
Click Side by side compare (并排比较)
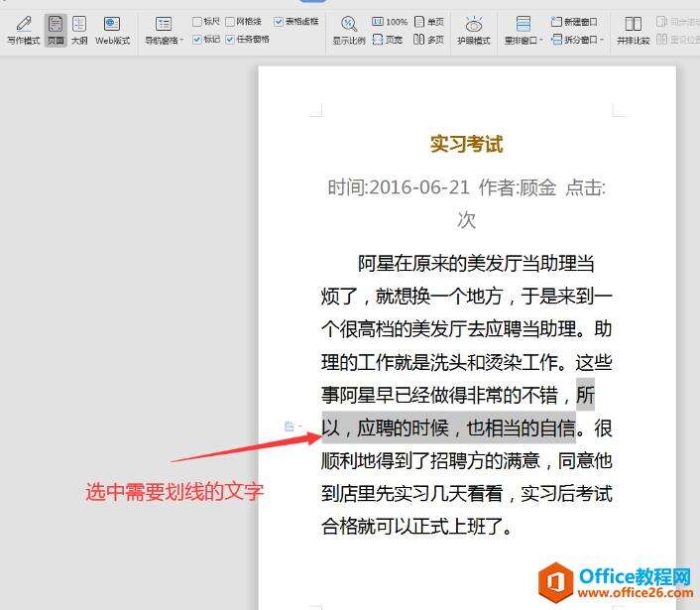pos(633,31)
